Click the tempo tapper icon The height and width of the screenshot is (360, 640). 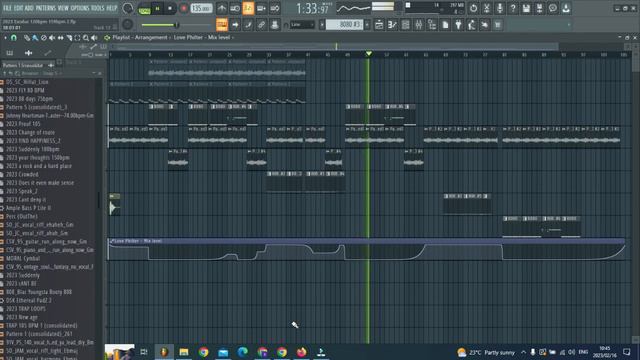pos(471,25)
